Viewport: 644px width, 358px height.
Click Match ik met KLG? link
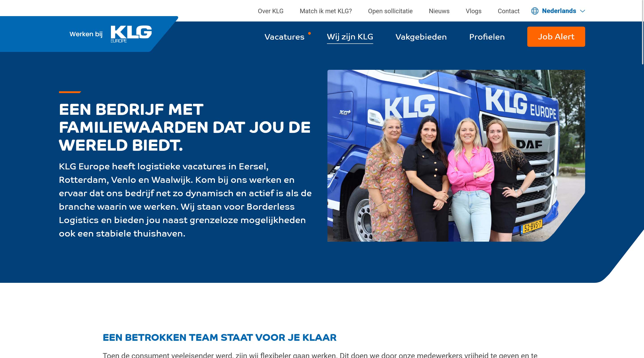(x=326, y=11)
